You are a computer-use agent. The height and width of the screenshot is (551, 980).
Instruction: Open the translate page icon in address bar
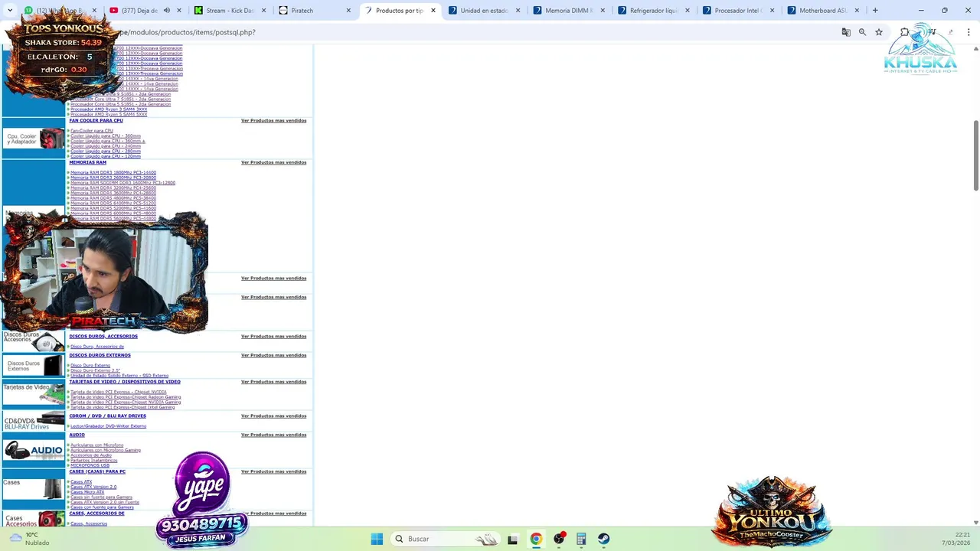846,32
